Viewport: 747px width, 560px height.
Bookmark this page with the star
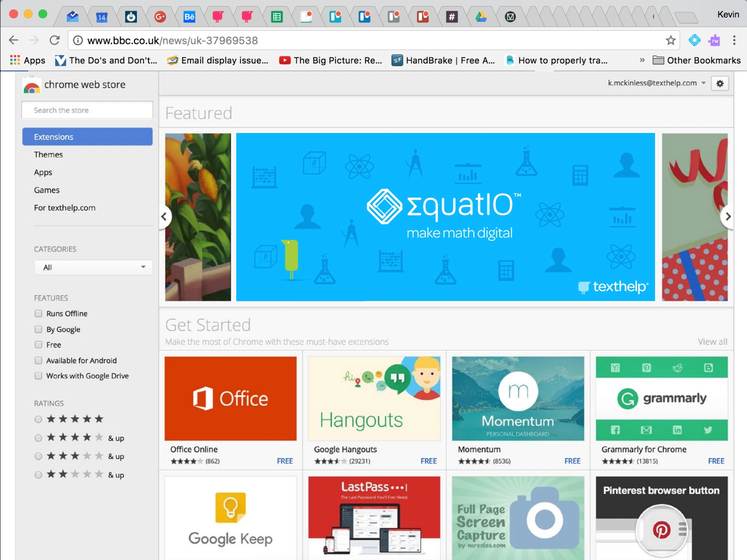coord(670,41)
